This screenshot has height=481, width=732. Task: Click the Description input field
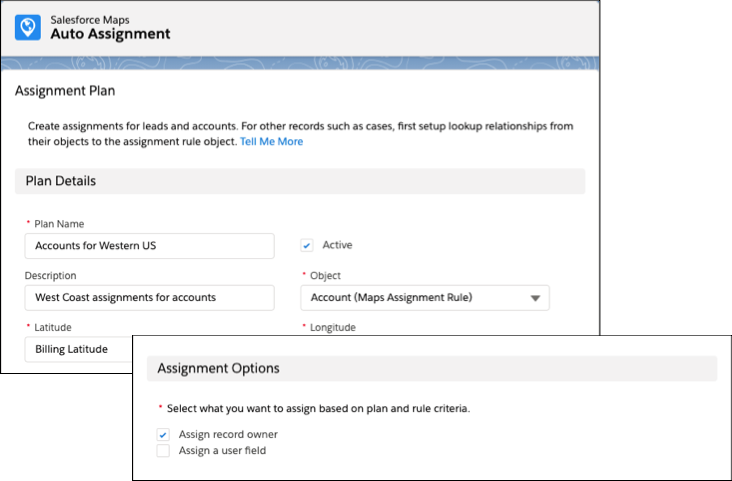tap(149, 297)
